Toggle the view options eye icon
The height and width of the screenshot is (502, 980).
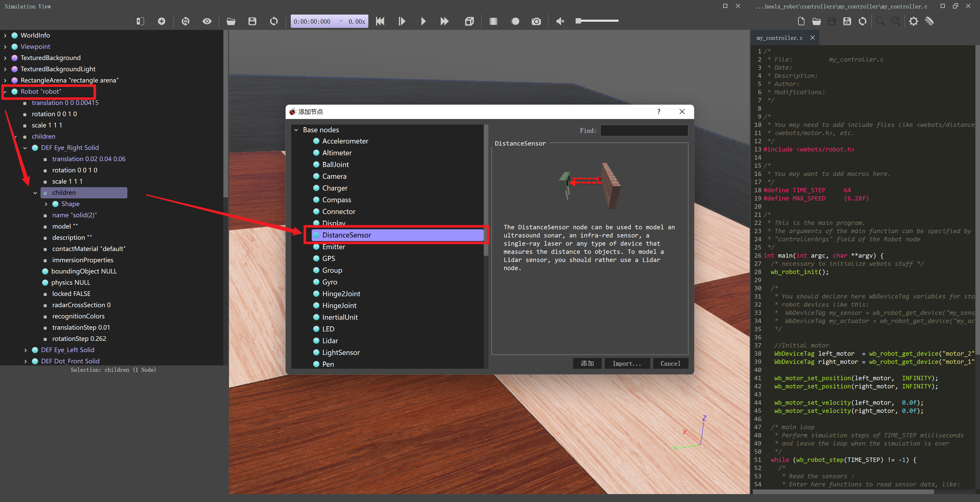(x=207, y=21)
